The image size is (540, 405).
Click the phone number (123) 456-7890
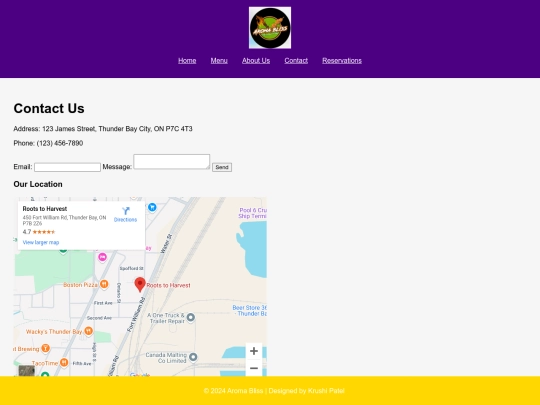[x=60, y=143]
